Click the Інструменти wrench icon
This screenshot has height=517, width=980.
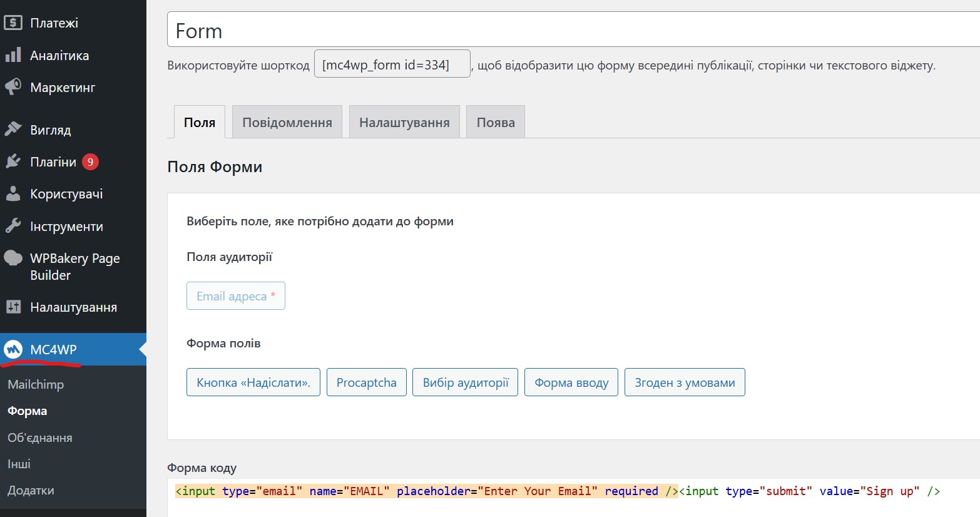pyautogui.click(x=13, y=225)
